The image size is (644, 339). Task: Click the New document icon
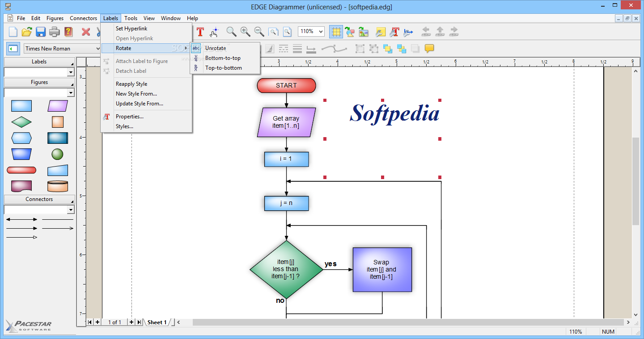[13, 32]
